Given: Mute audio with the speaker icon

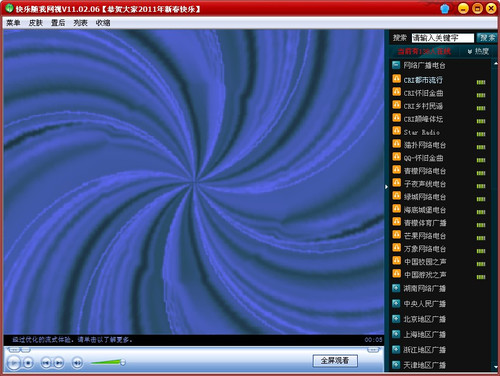Looking at the screenshot, I should [77, 363].
